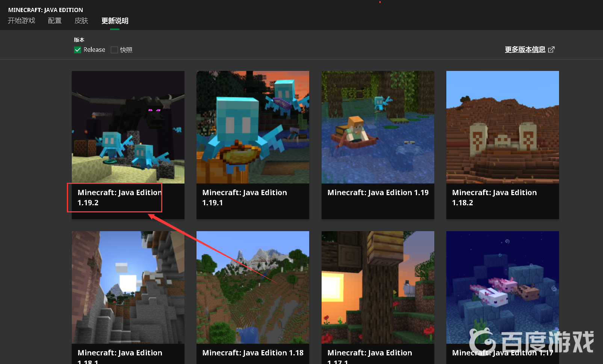Open the 开始游戏 tab

(21, 21)
